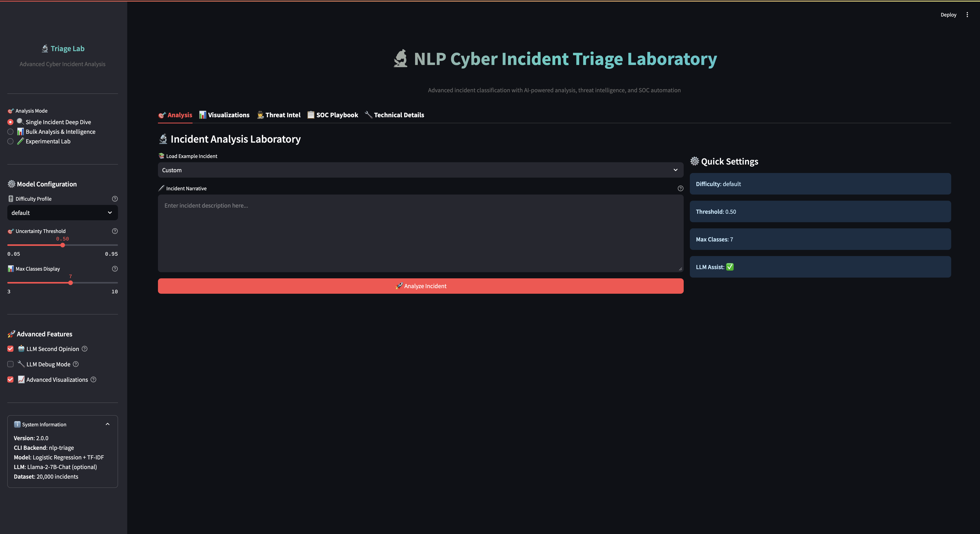This screenshot has width=980, height=534.
Task: Click the Uncertainty Threshold help icon
Action: (115, 231)
